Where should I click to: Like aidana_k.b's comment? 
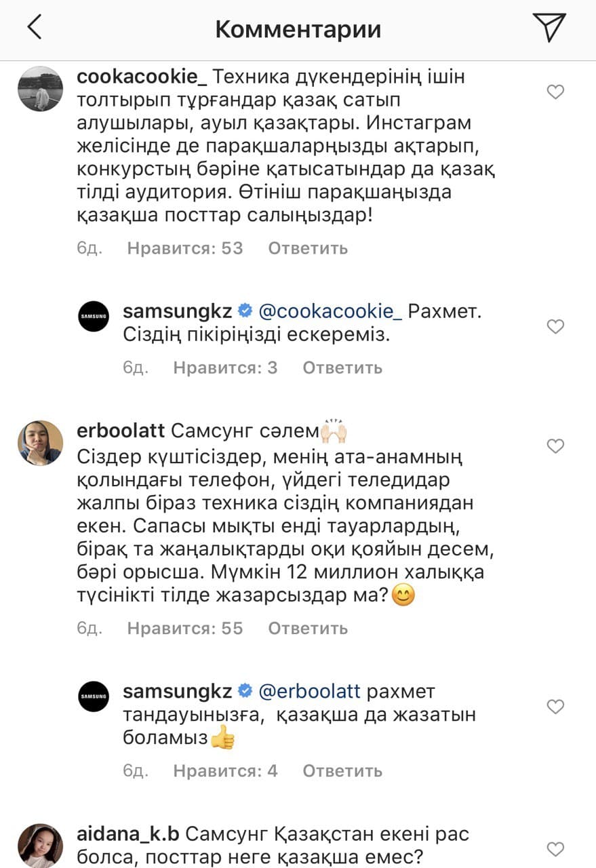pos(555,848)
